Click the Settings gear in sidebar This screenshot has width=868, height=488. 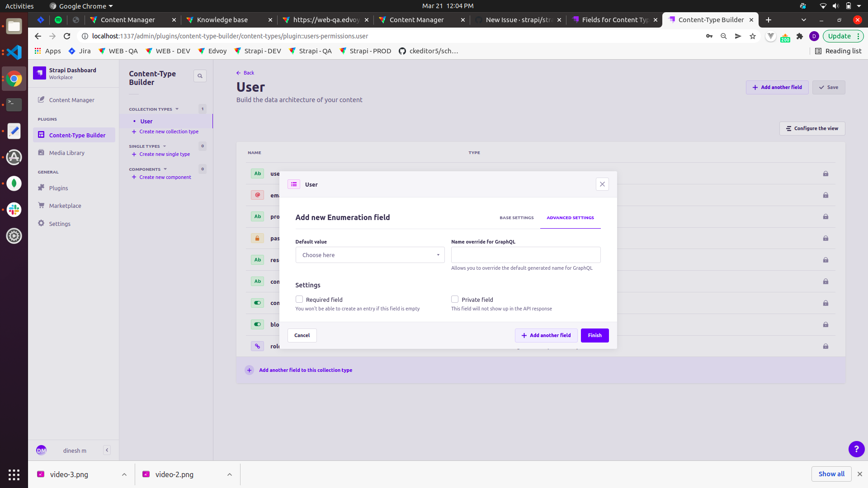coord(41,224)
